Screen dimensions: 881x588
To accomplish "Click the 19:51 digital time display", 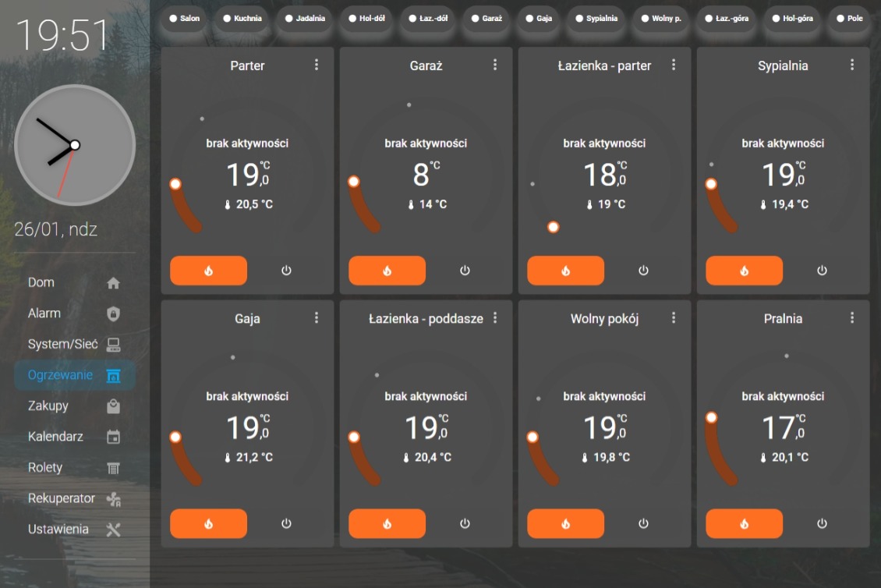I will click(62, 35).
